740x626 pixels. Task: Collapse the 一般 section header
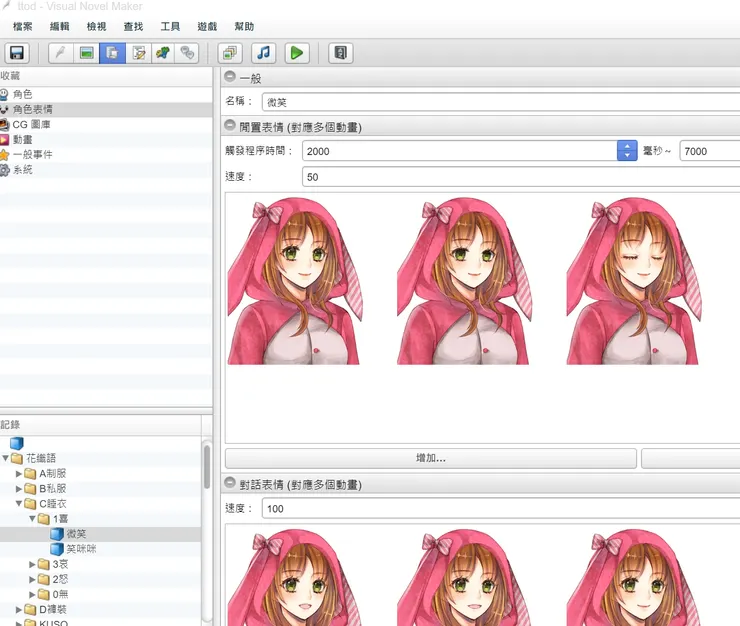(x=230, y=78)
